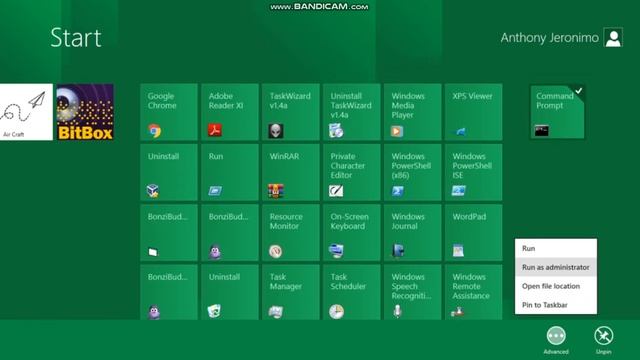Open the Air Craft app tile
The height and width of the screenshot is (360, 640).
pyautogui.click(x=26, y=112)
